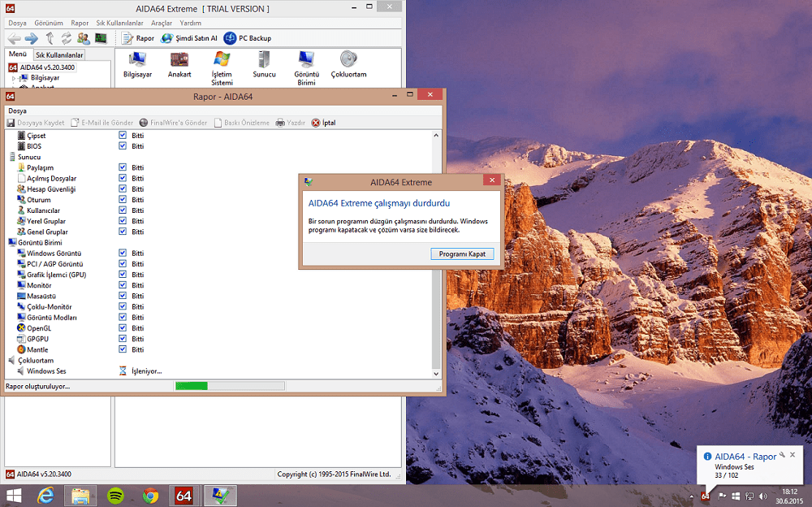
Task: Open the Sık Kullanılanlar menu
Action: click(x=119, y=24)
